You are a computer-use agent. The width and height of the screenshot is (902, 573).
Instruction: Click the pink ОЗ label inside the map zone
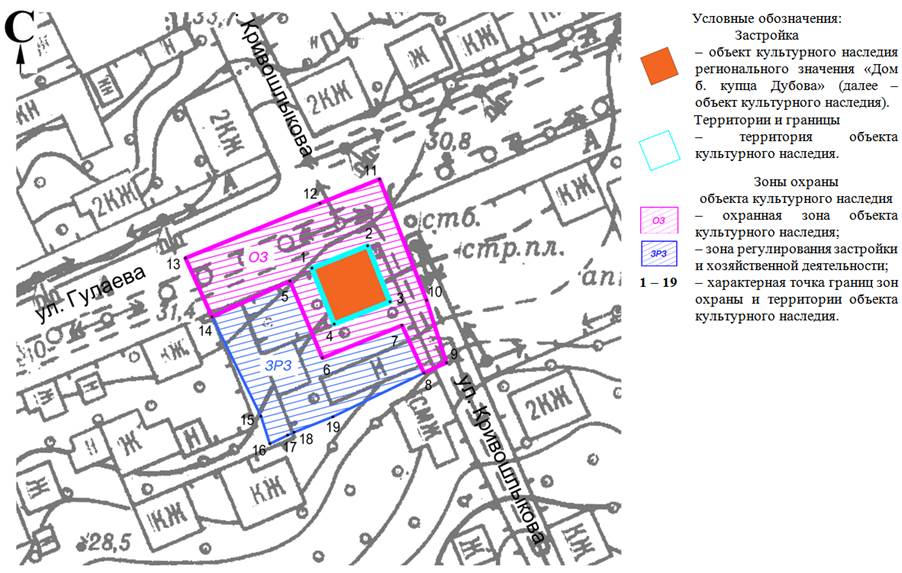point(260,257)
